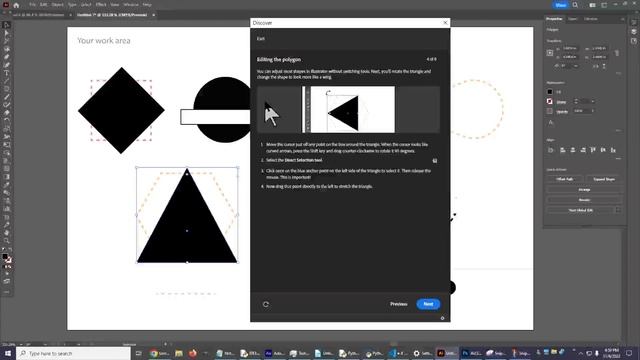Open the File menu
Image resolution: width=640 pixels, height=360 pixels.
pos(32,5)
